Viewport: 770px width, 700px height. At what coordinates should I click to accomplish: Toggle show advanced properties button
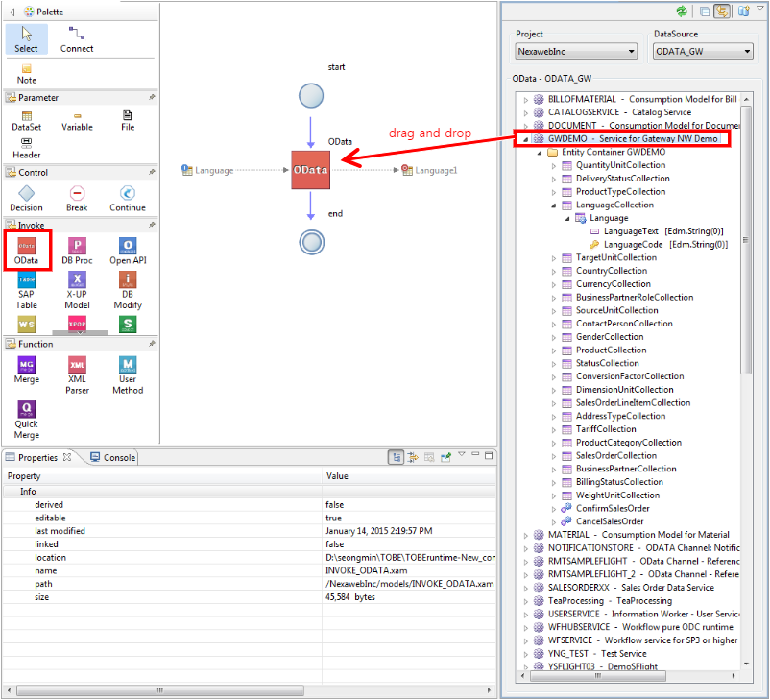pos(412,457)
